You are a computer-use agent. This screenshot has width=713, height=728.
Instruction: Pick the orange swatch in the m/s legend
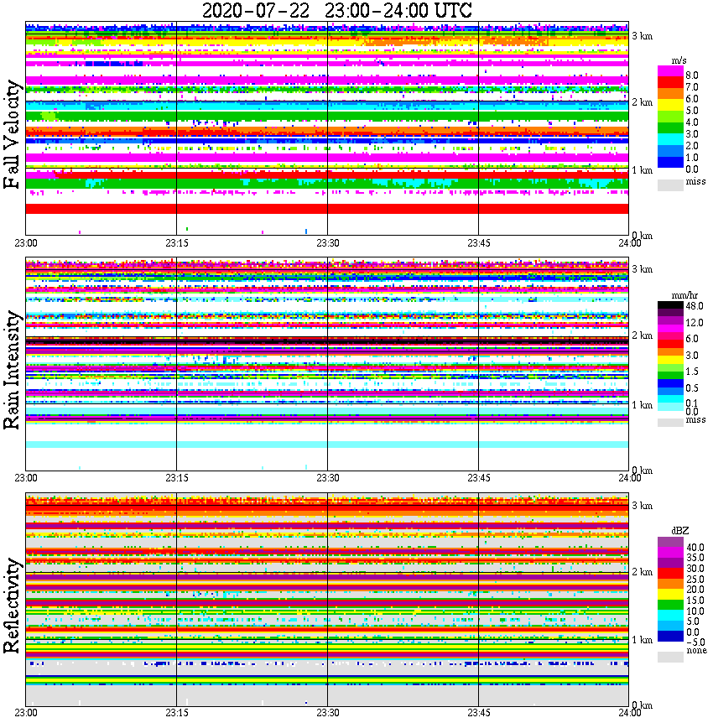[x=670, y=94]
